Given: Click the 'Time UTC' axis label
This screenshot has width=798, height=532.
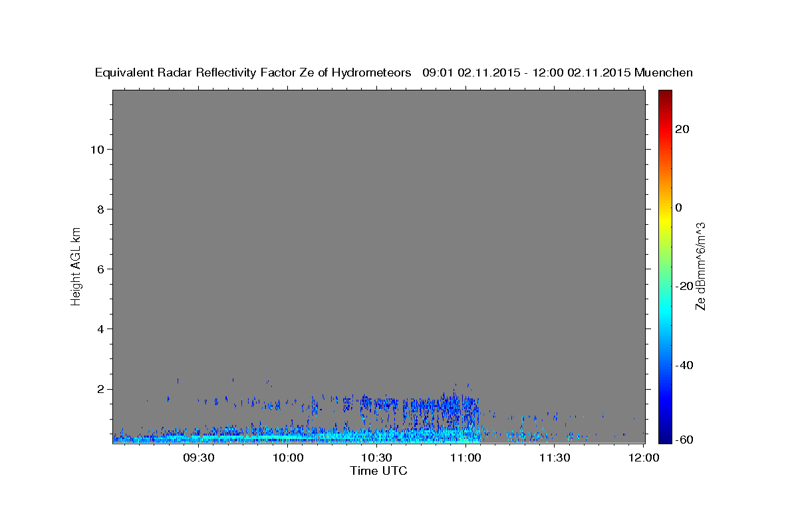Looking at the screenshot, I should [378, 471].
